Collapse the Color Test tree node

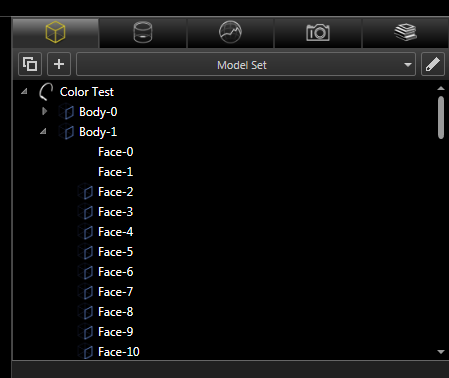pos(24,91)
